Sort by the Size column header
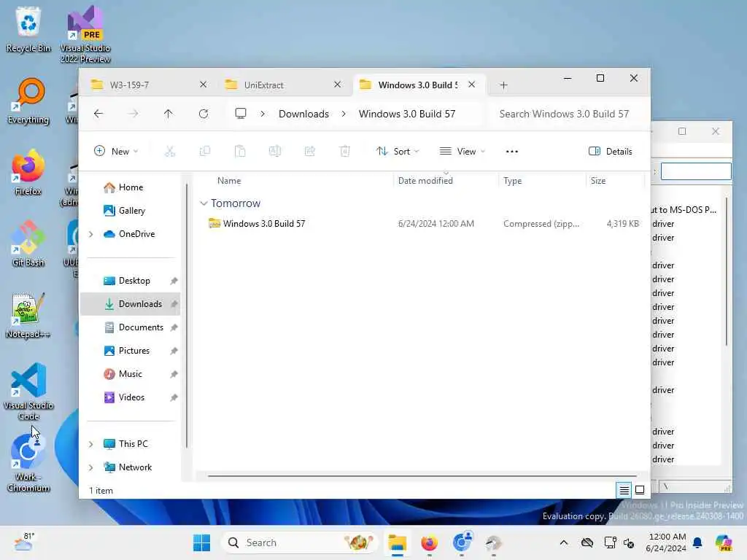 598,181
